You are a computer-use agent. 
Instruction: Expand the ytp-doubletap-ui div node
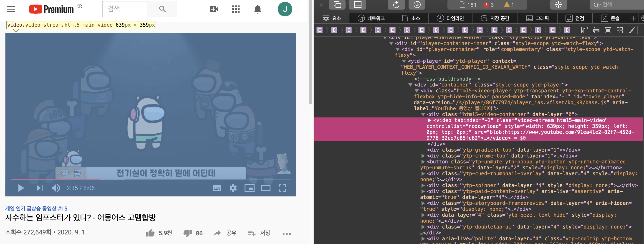[x=423, y=227]
